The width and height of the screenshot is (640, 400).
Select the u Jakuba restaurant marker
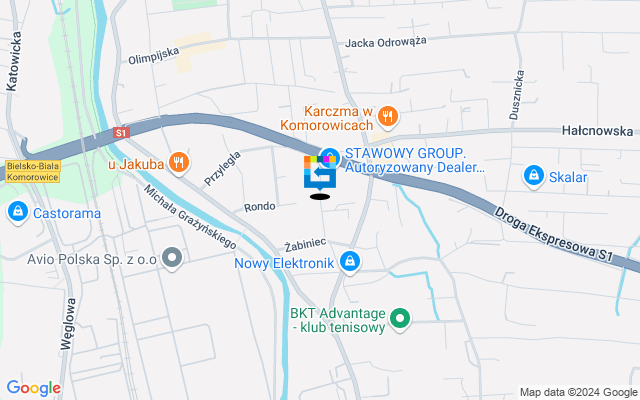pos(179,162)
